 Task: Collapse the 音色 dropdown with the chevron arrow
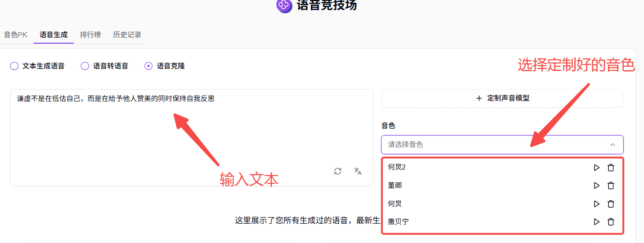tap(612, 145)
